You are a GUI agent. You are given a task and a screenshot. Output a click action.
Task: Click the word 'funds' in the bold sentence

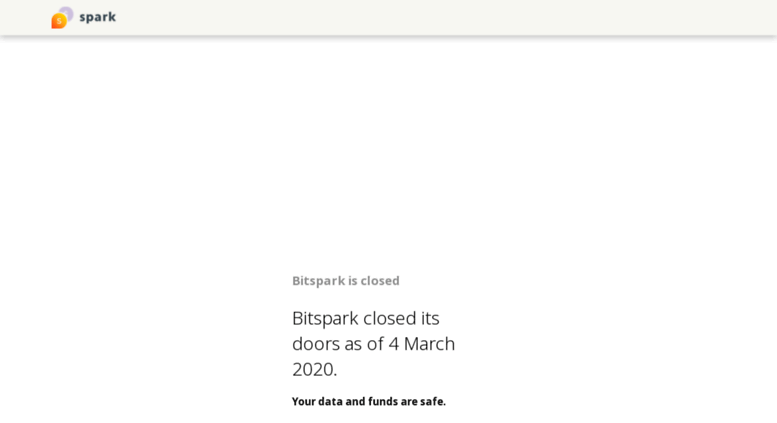383,402
